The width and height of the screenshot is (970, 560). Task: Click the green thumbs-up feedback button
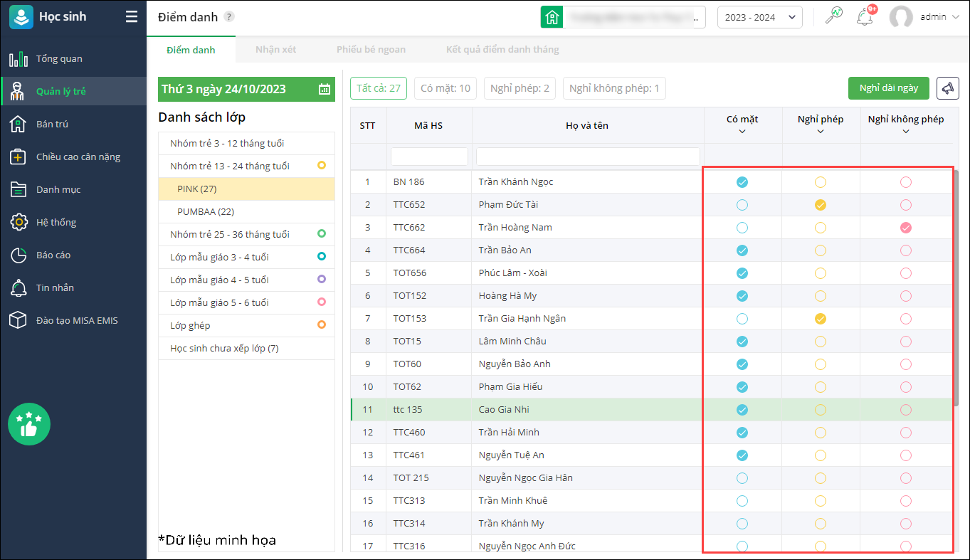29,424
